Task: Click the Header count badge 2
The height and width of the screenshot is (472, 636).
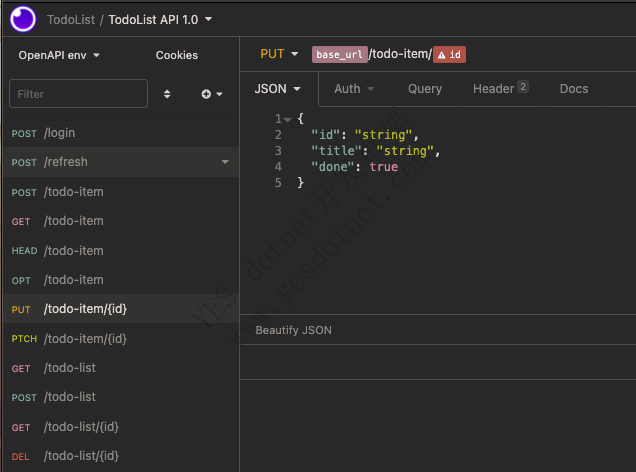Action: 523,87
